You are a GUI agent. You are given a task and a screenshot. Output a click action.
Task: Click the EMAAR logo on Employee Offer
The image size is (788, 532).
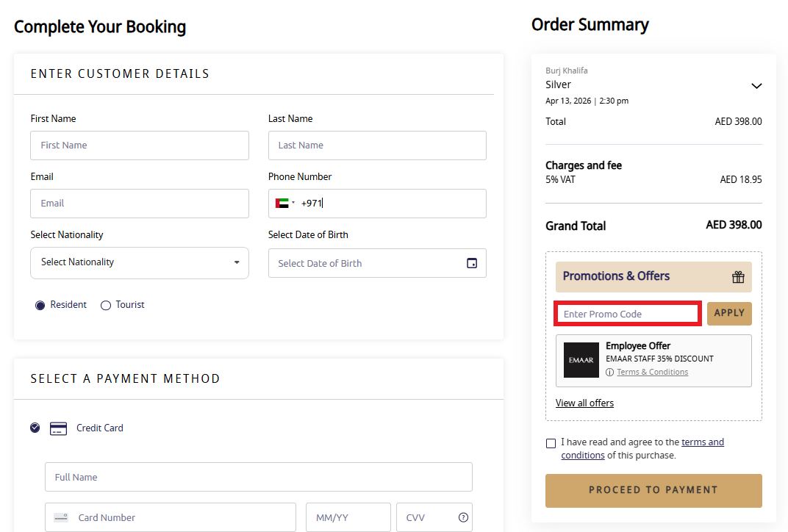(581, 359)
